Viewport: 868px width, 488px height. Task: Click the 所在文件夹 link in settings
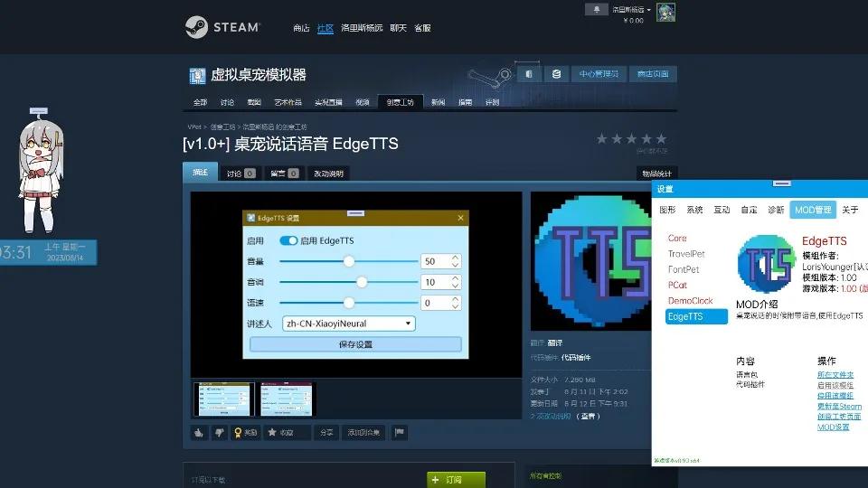pos(835,374)
